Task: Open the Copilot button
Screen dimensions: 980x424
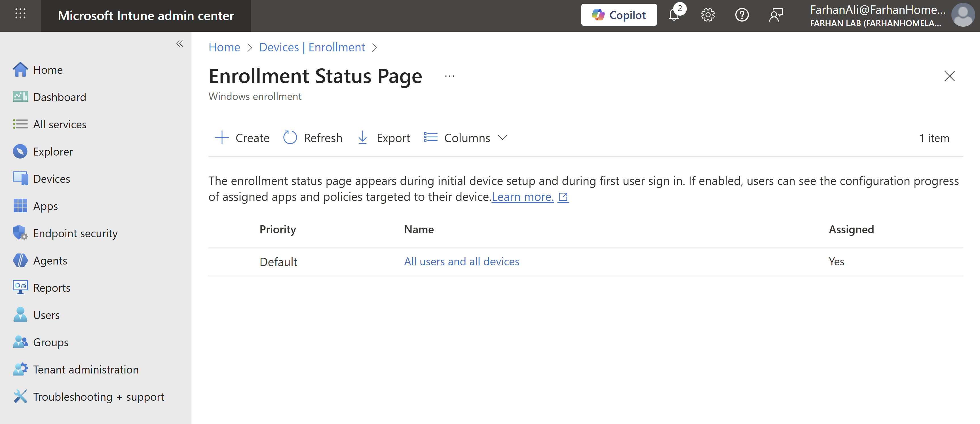Action: [618, 15]
